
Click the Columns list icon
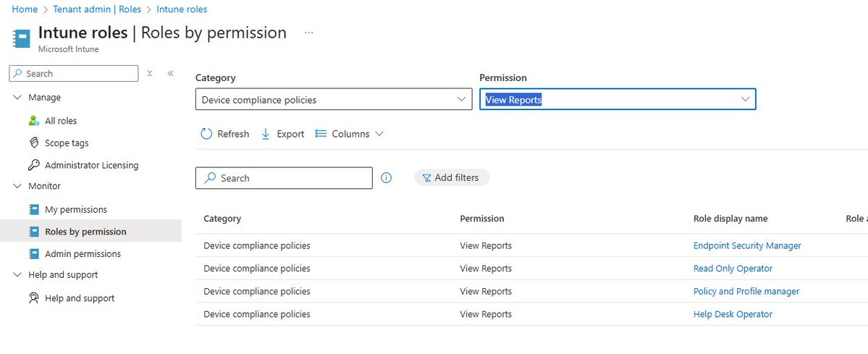(x=321, y=133)
